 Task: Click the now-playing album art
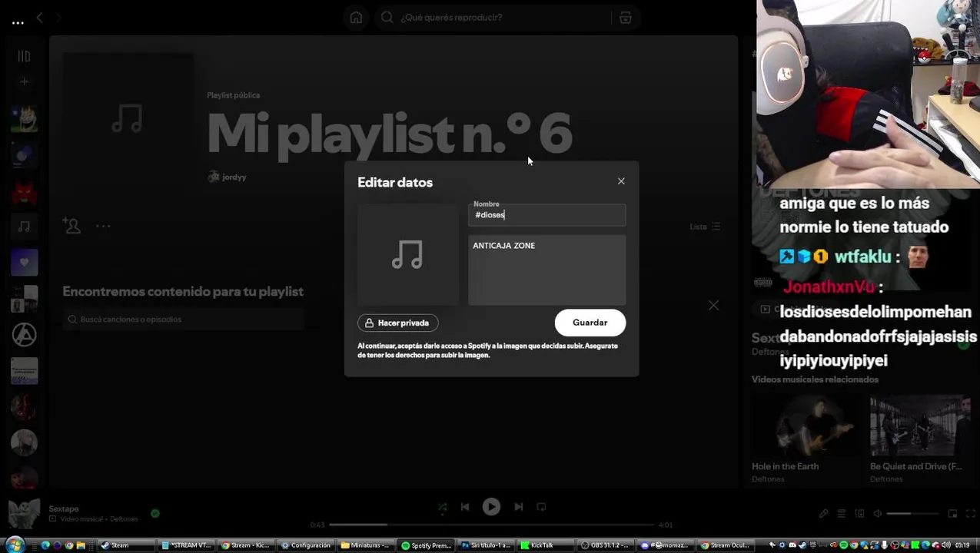click(x=24, y=514)
